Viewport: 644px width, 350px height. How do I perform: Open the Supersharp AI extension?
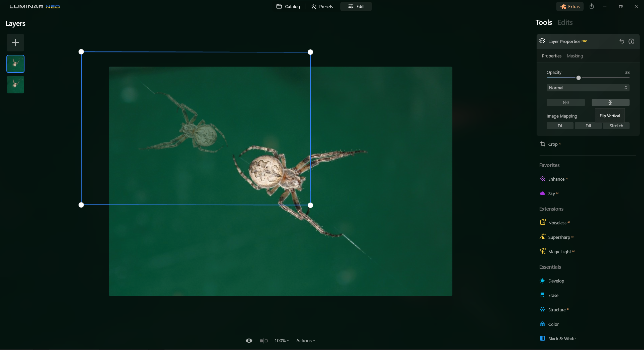tap(557, 237)
